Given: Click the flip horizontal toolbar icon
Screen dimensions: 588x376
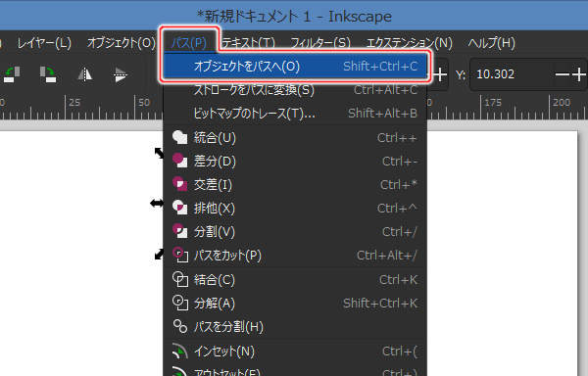Looking at the screenshot, I should 84,74.
